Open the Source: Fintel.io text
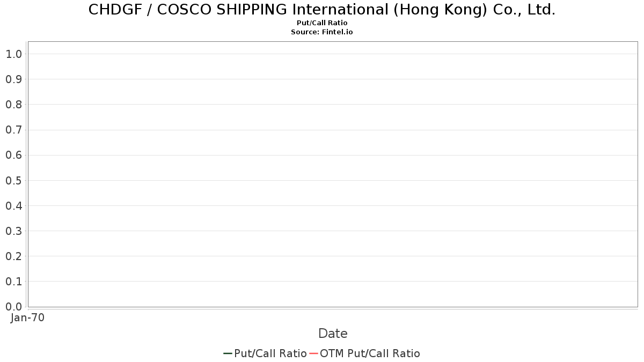Viewport: 644px width, 362px height. pyautogui.click(x=322, y=32)
